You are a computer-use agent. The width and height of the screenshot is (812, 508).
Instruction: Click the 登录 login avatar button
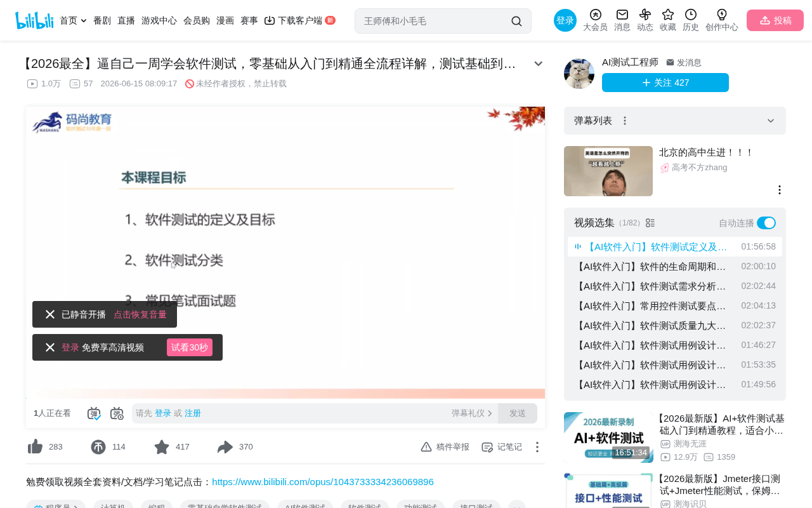[565, 20]
